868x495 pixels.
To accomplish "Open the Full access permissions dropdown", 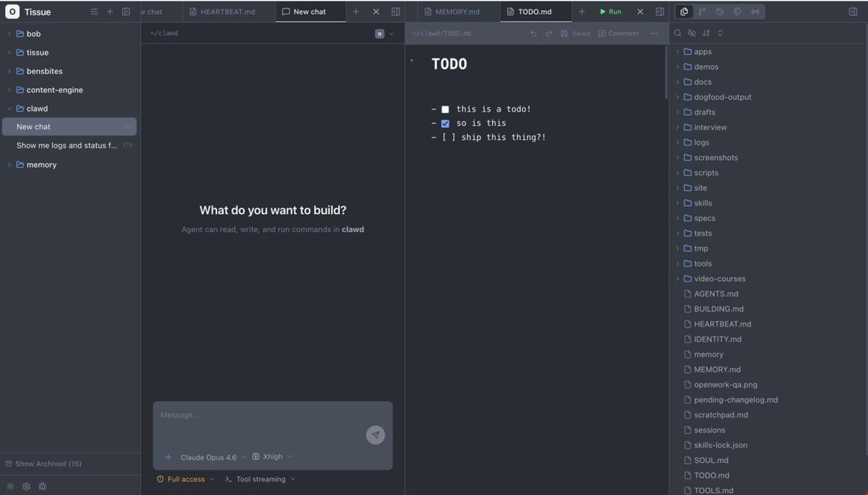I will pos(185,479).
